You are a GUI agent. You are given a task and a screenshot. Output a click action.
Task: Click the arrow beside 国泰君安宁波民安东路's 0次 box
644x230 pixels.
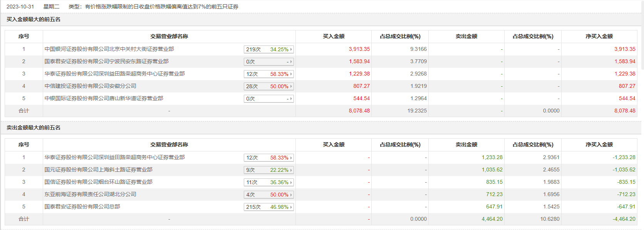tap(291, 62)
